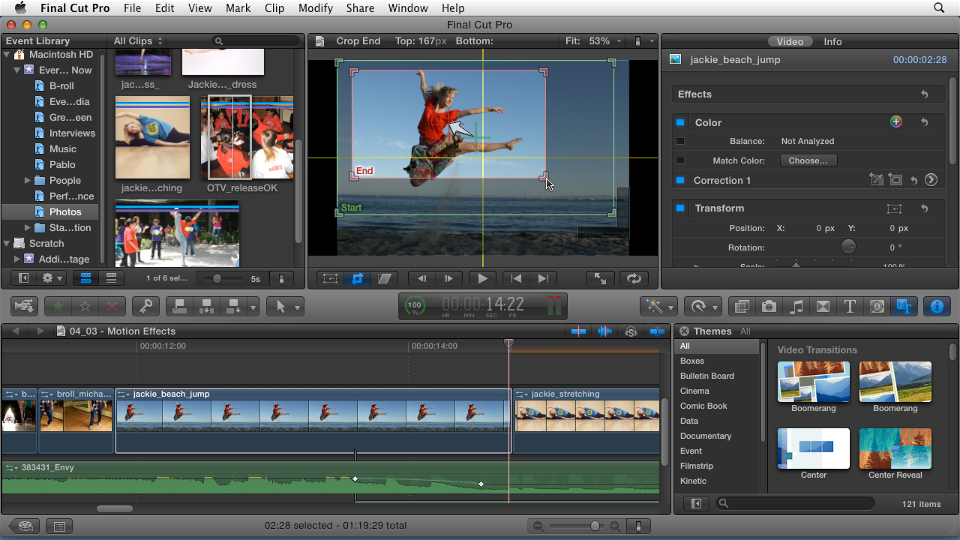Turn on the Match Color checkbox
The width and height of the screenshot is (960, 540).
[x=681, y=160]
